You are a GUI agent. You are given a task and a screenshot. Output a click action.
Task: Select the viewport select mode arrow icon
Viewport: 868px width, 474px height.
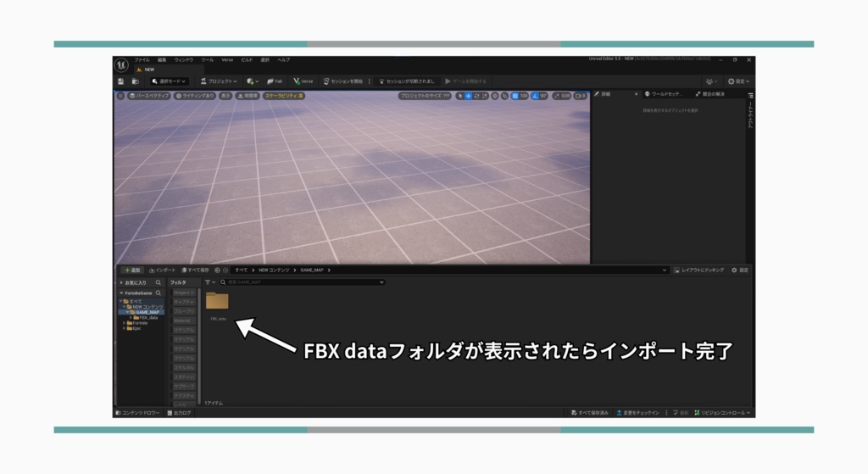(459, 96)
